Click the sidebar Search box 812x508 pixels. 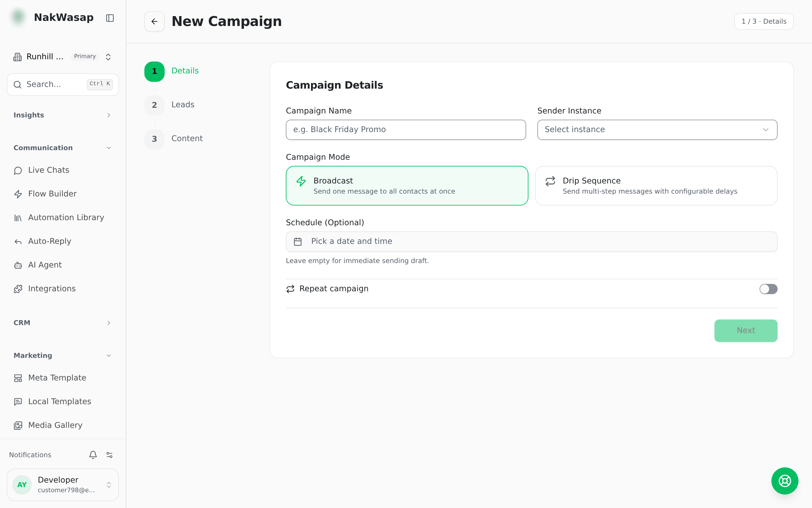click(x=63, y=84)
